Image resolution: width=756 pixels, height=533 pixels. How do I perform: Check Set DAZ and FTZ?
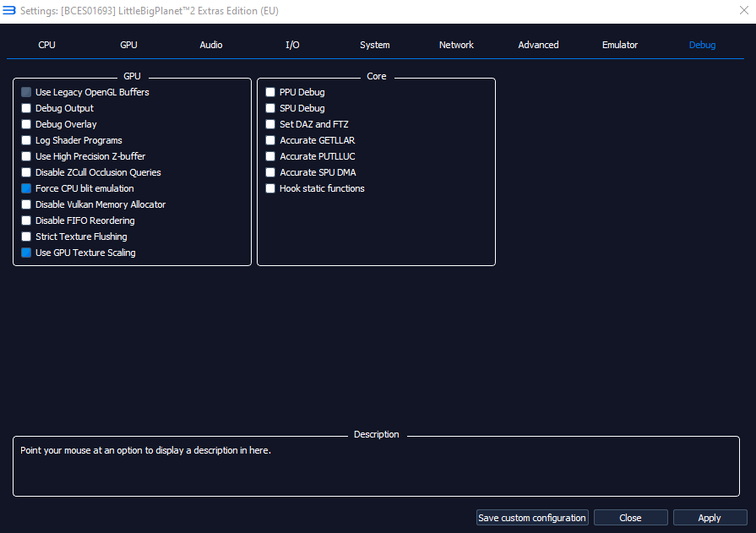(x=270, y=124)
